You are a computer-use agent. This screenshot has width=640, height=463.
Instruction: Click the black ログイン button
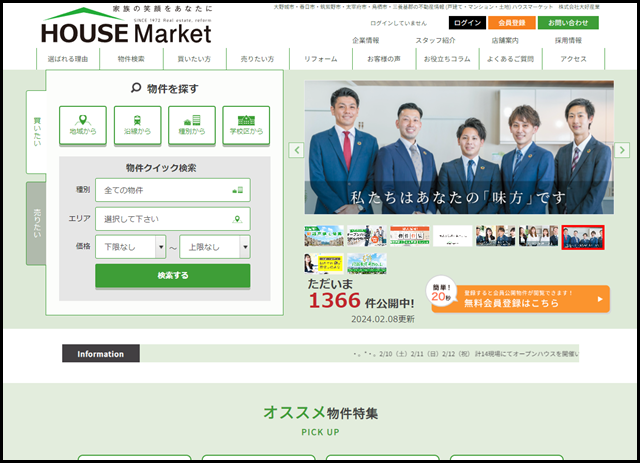click(x=467, y=23)
